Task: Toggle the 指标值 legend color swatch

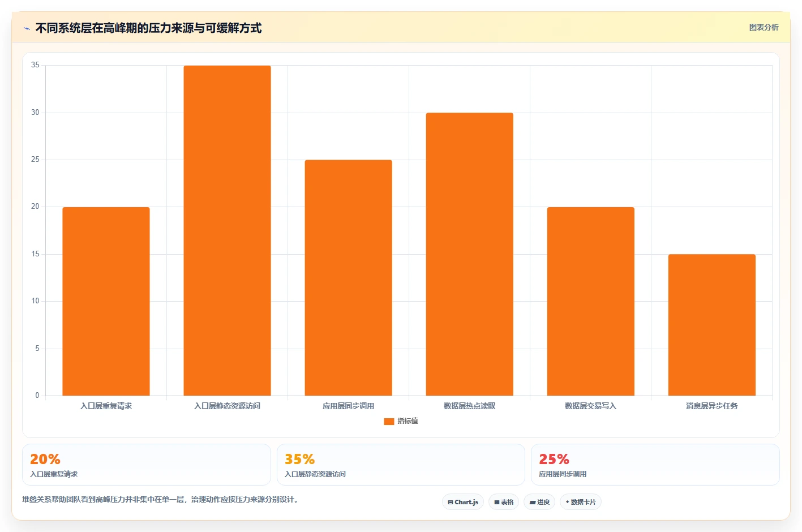Action: point(389,421)
